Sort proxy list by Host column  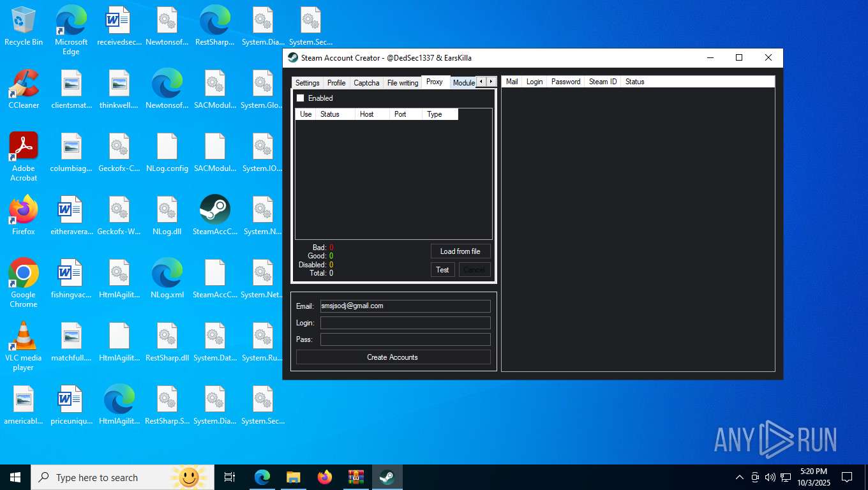pyautogui.click(x=372, y=114)
